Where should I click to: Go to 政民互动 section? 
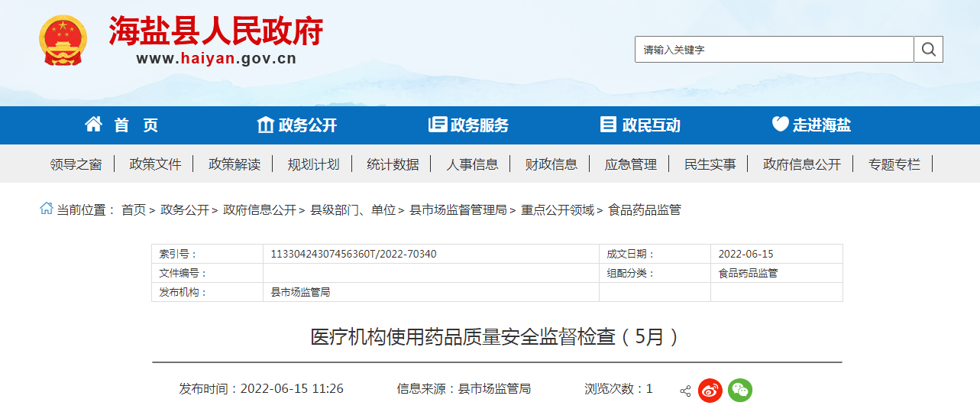coord(640,125)
